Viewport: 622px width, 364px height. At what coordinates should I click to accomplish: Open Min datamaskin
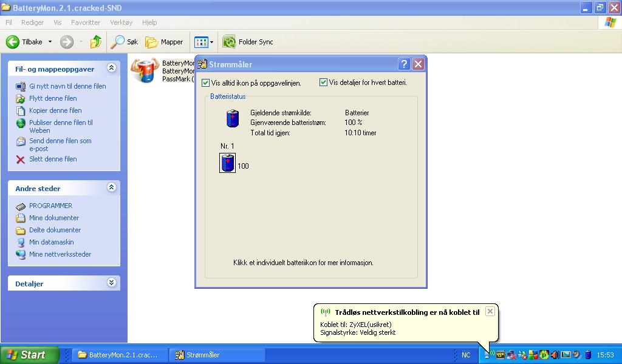51,242
